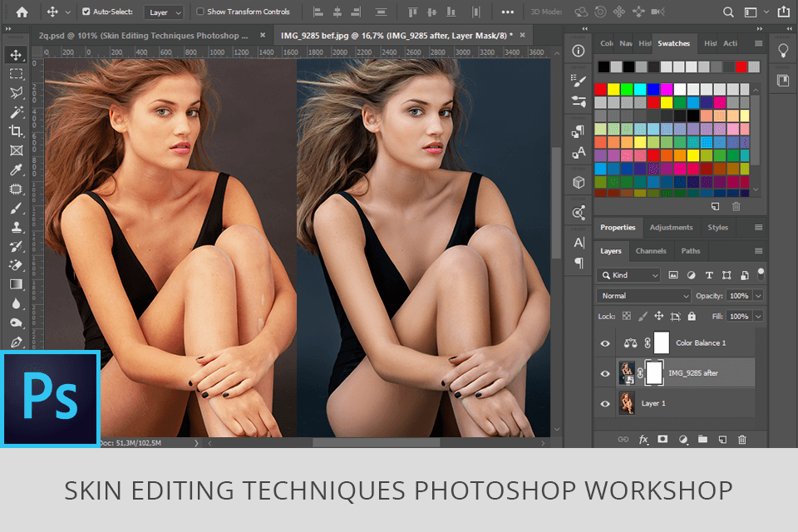This screenshot has width=798, height=532.
Task: Open the Normal blending mode dropdown
Action: [x=643, y=295]
